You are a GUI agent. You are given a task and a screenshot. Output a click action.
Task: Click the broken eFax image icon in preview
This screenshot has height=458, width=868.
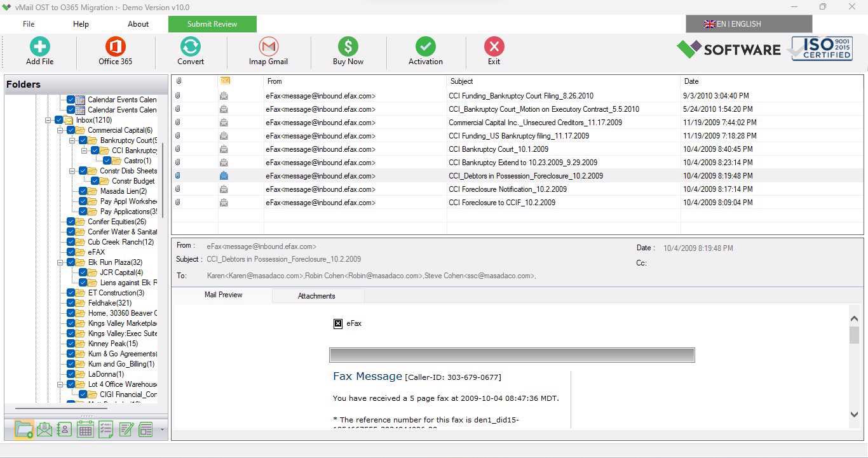coord(338,323)
